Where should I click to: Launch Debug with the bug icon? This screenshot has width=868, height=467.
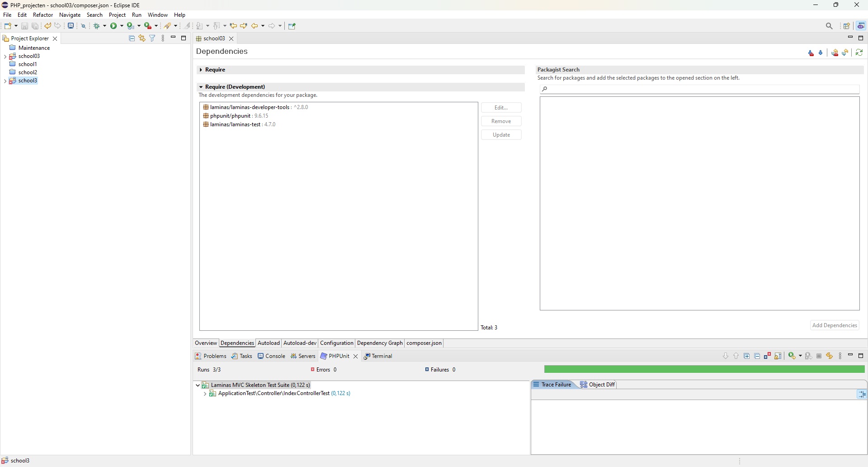[x=97, y=26]
